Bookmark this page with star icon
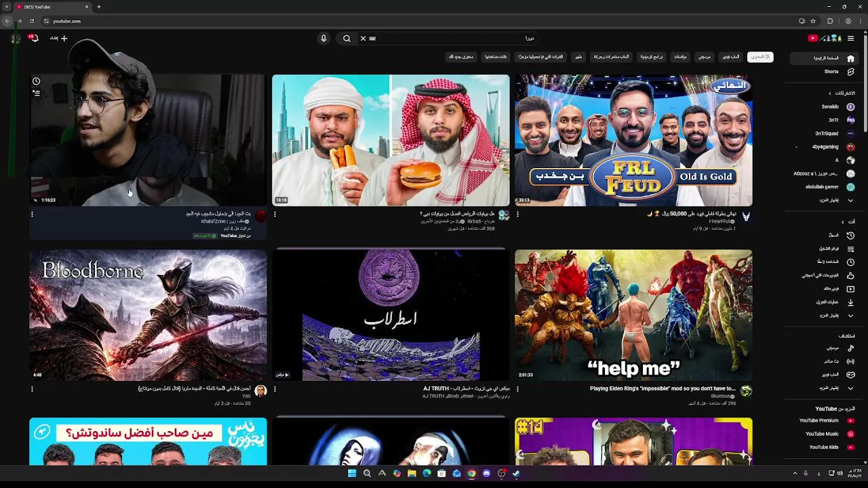This screenshot has height=488, width=868. (x=812, y=21)
